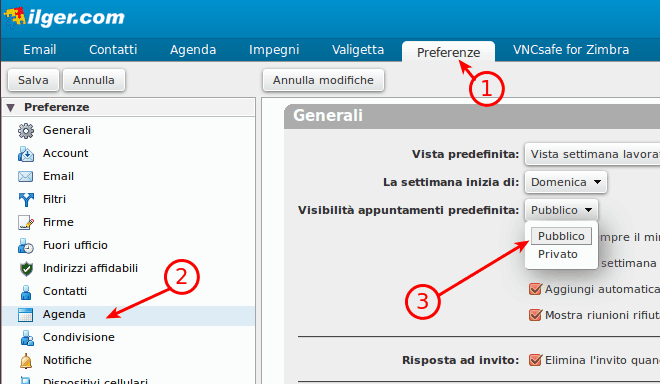The image size is (660, 384).
Task: Click the Filtri funnel icon
Action: pyautogui.click(x=26, y=200)
